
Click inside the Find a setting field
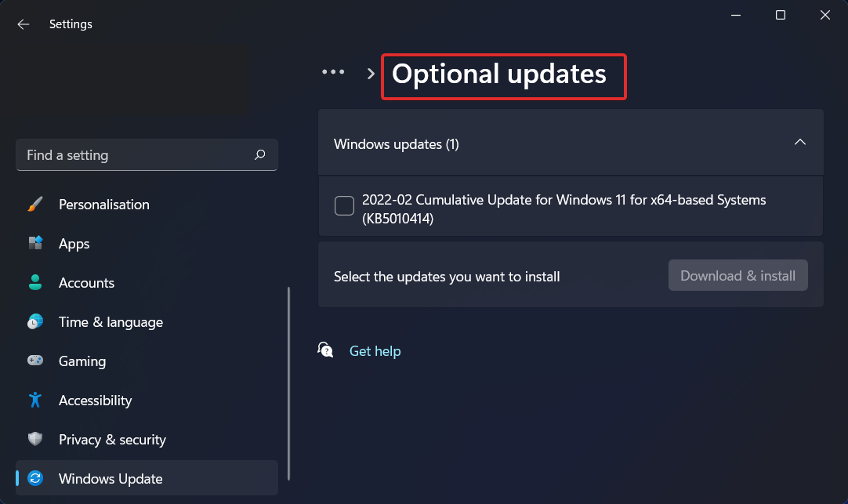click(x=118, y=154)
